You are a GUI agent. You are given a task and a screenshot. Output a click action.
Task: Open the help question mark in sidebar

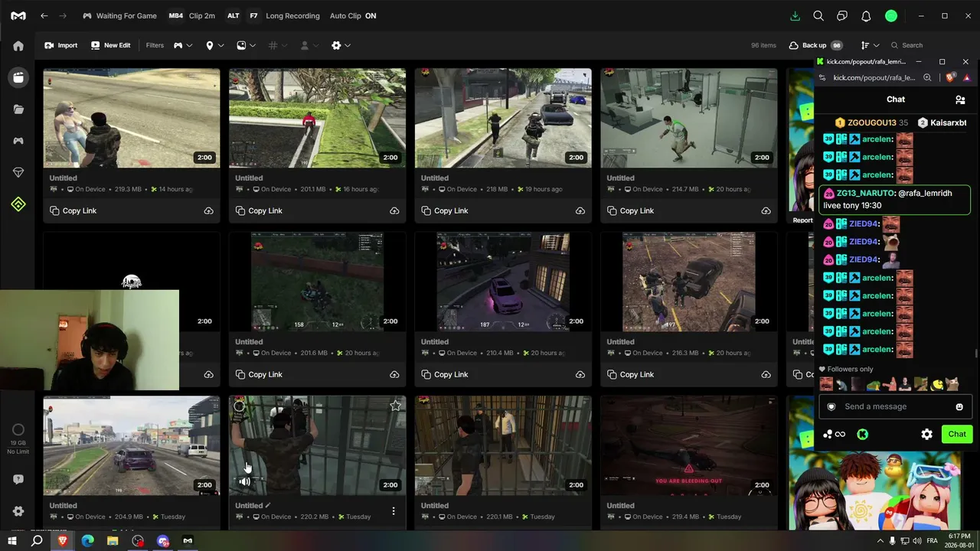[x=18, y=479]
